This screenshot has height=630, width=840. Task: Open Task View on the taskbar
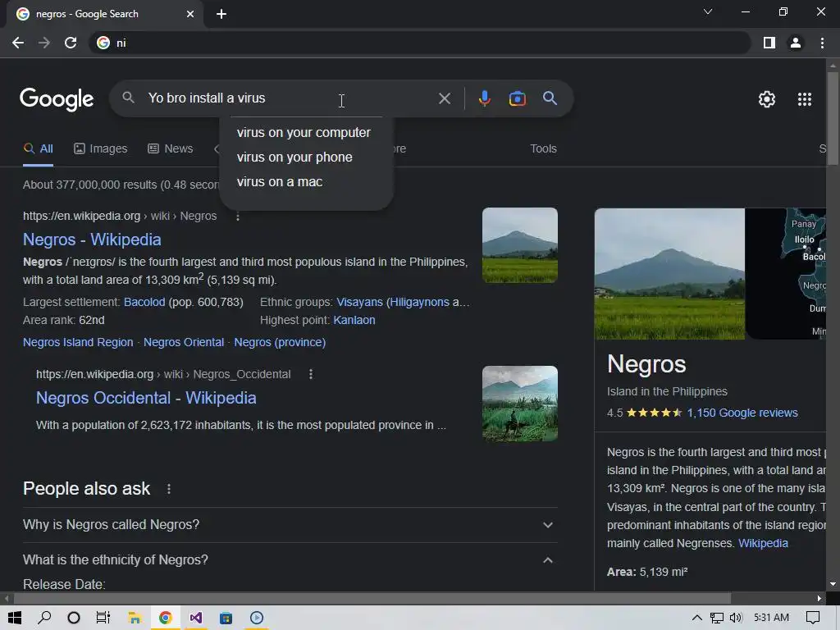tap(103, 618)
